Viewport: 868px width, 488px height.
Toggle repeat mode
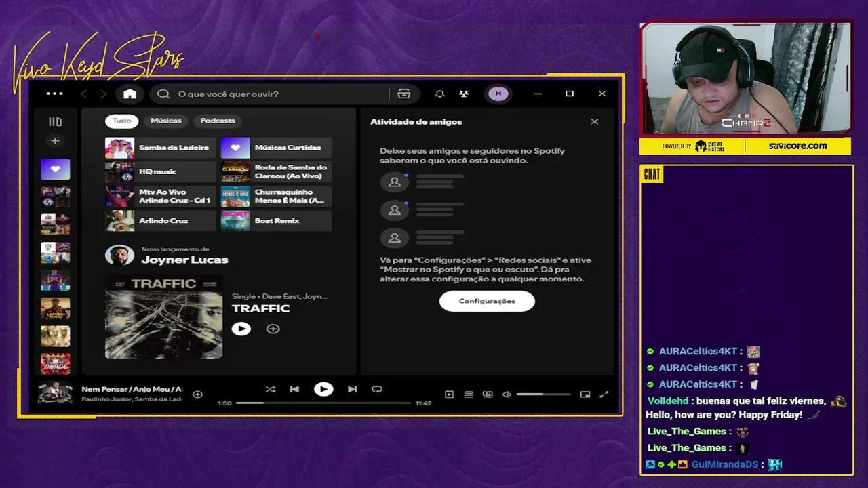coord(377,389)
